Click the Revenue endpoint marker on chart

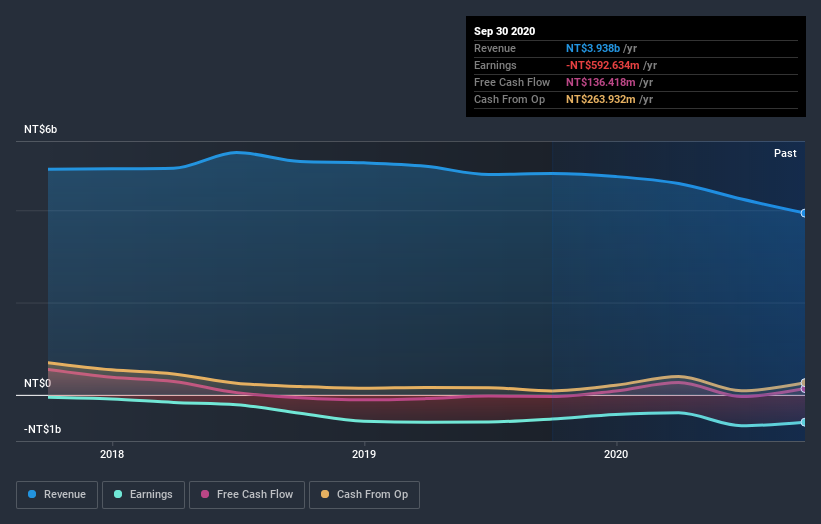tap(804, 213)
